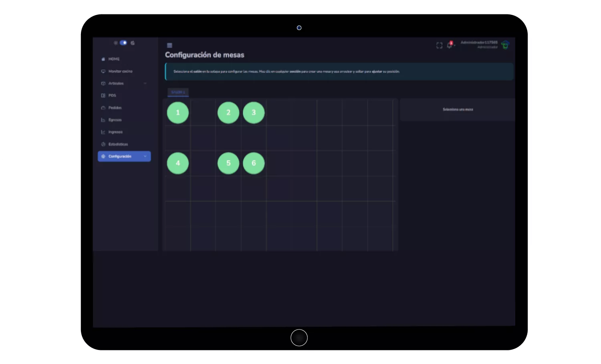The height and width of the screenshot is (364, 601).
Task: Select table 5 on the grid
Action: tap(228, 163)
